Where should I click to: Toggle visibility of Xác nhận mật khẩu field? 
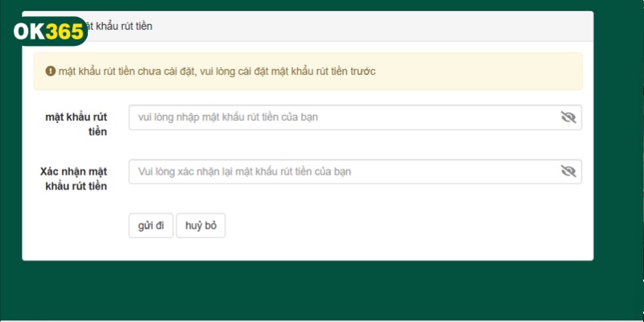tap(568, 171)
